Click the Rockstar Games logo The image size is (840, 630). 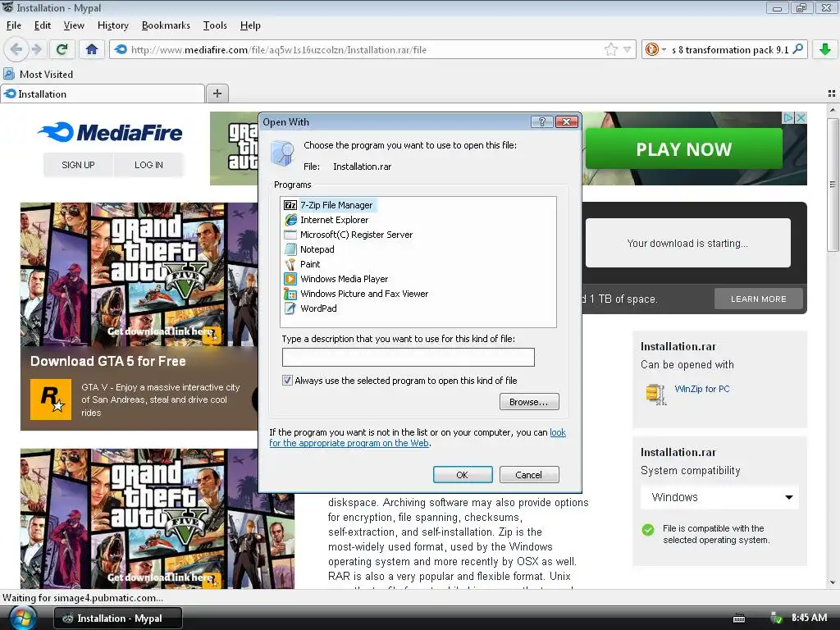pos(51,399)
